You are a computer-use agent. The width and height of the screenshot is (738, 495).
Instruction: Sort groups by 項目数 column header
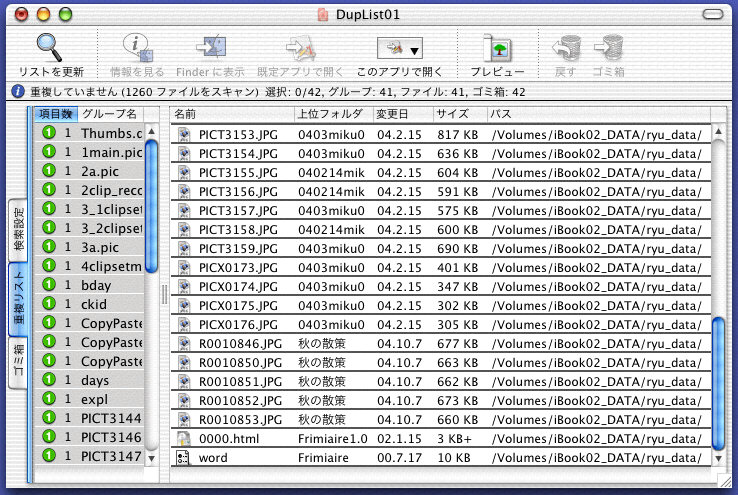point(56,114)
